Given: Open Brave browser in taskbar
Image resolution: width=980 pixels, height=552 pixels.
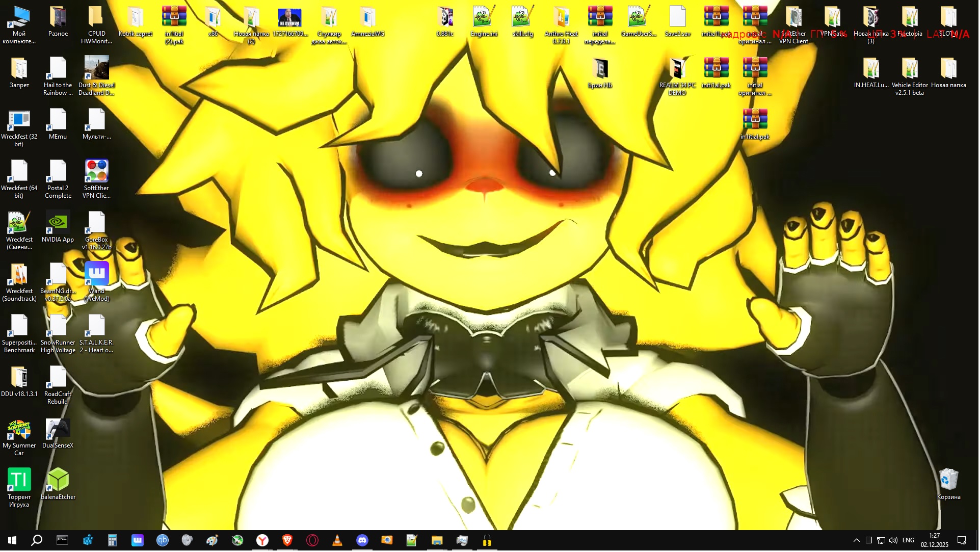Looking at the screenshot, I should click(x=287, y=541).
